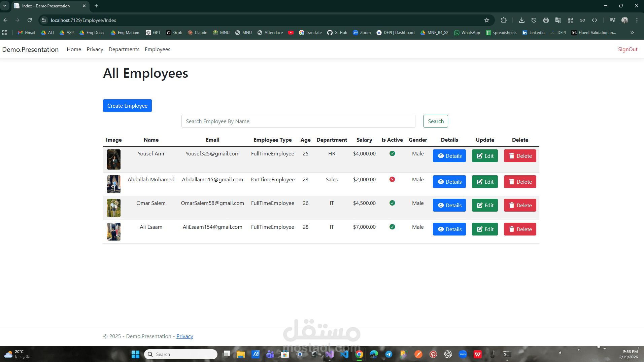This screenshot has height=362, width=644.
Task: Click the Google Translate page icon in address bar
Action: click(x=558, y=20)
